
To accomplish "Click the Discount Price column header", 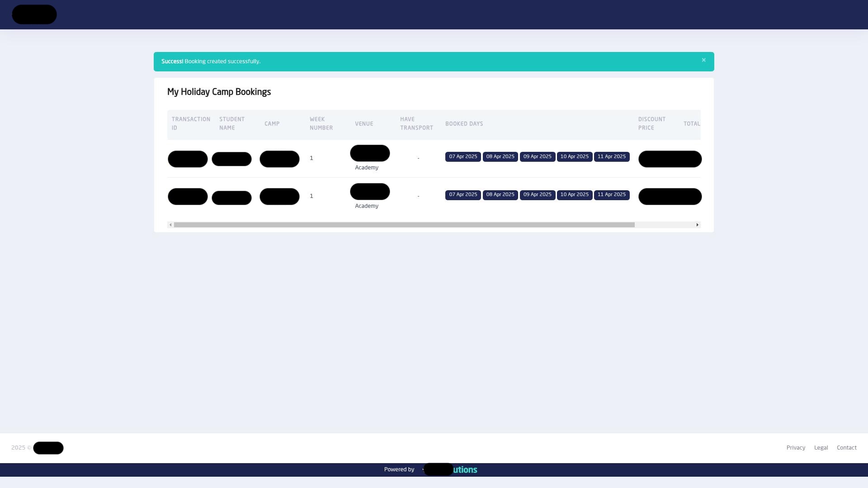I will (651, 124).
